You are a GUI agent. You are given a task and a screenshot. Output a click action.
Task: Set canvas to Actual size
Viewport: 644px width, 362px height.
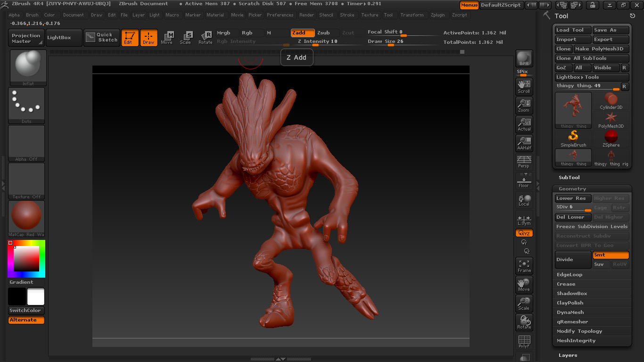tap(524, 124)
